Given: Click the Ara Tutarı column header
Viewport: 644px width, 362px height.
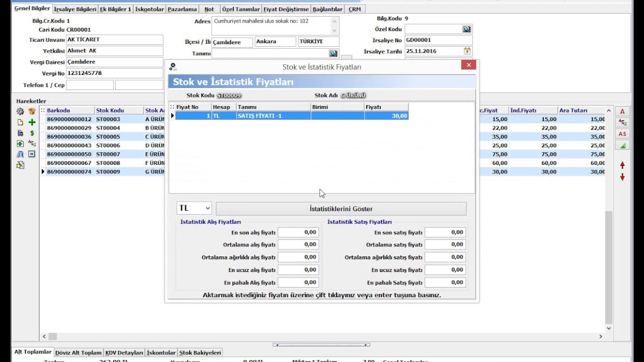Looking at the screenshot, I should tap(581, 110).
